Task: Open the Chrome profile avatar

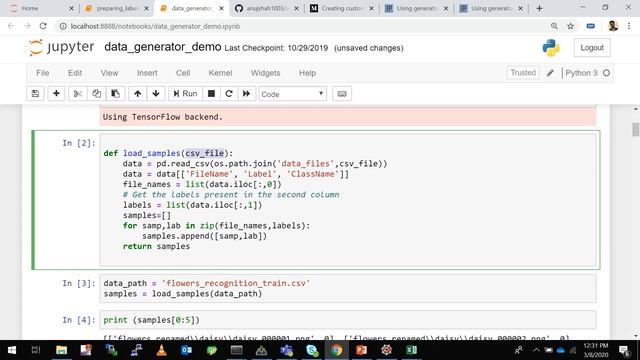Action: coord(613,26)
